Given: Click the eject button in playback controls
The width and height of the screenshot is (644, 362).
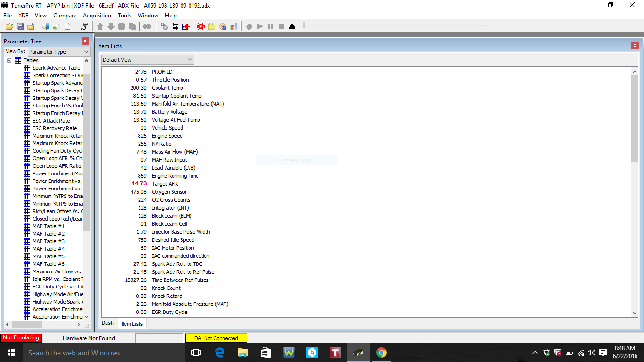Looking at the screenshot, I should 292,26.
